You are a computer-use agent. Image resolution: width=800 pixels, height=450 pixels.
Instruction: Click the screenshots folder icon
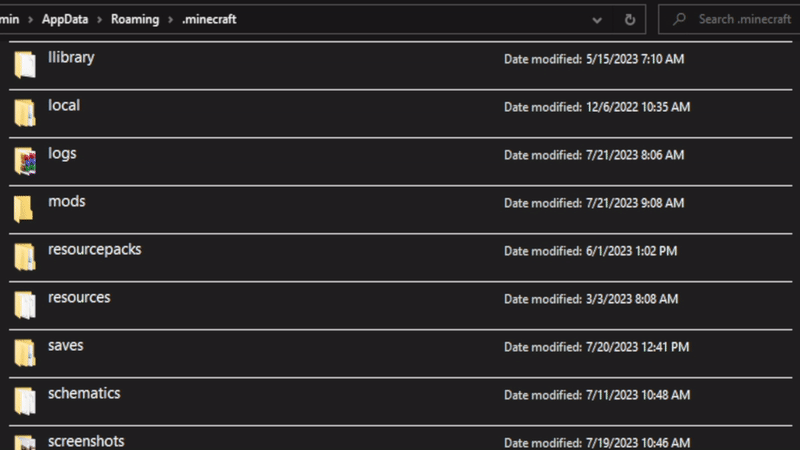click(x=25, y=442)
